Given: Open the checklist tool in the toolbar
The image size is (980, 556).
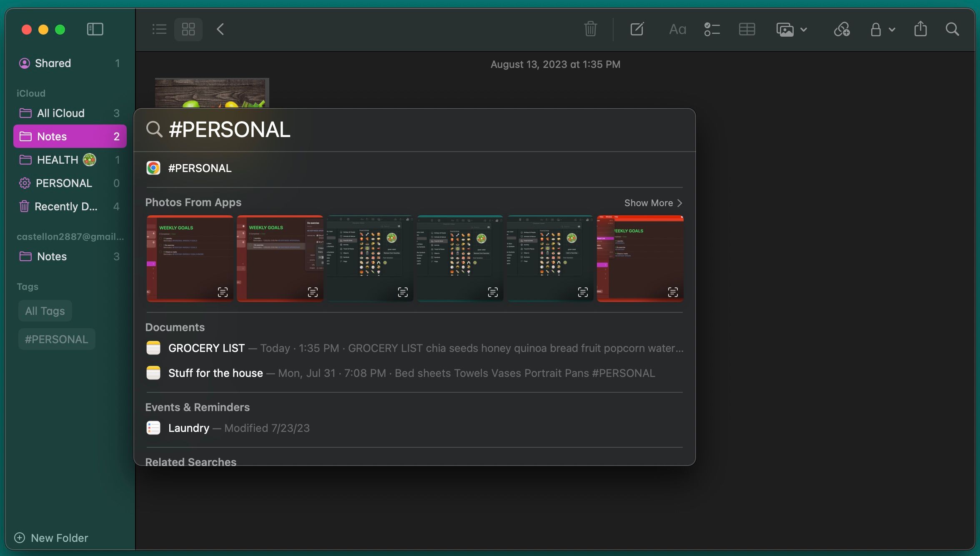Looking at the screenshot, I should pyautogui.click(x=712, y=29).
